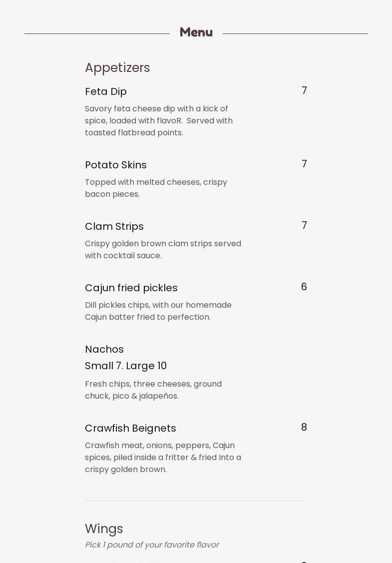Select the Nachos item title
This screenshot has height=563, width=392.
[x=104, y=350]
